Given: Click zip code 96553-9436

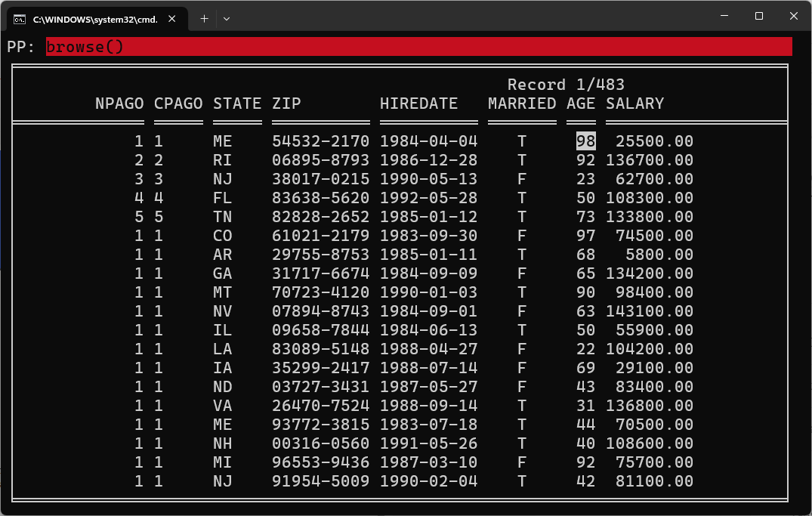Looking at the screenshot, I should 320,462.
